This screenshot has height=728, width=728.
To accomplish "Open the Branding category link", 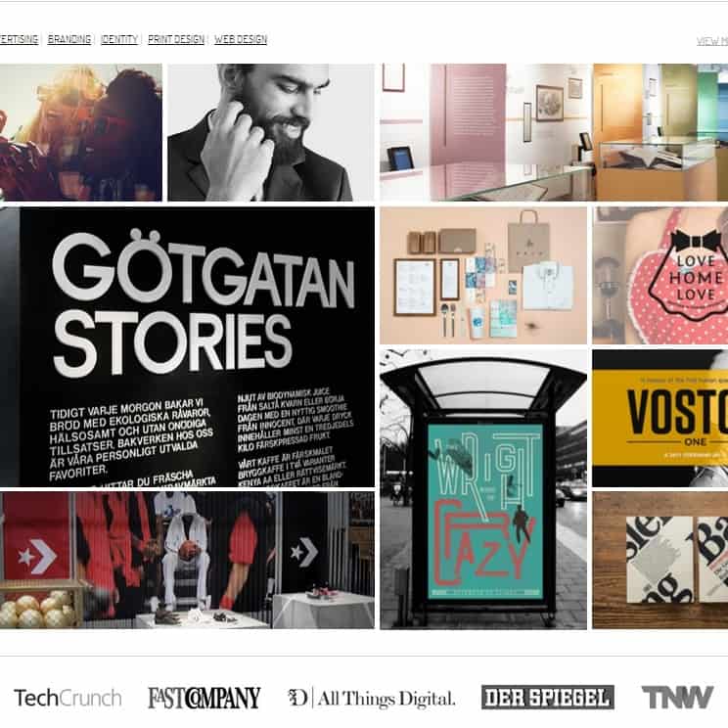I will (69, 39).
